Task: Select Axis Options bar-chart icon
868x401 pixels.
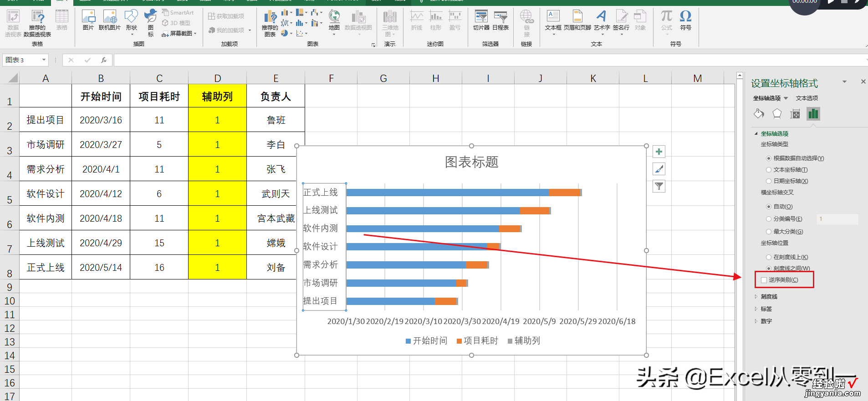Action: pos(813,114)
